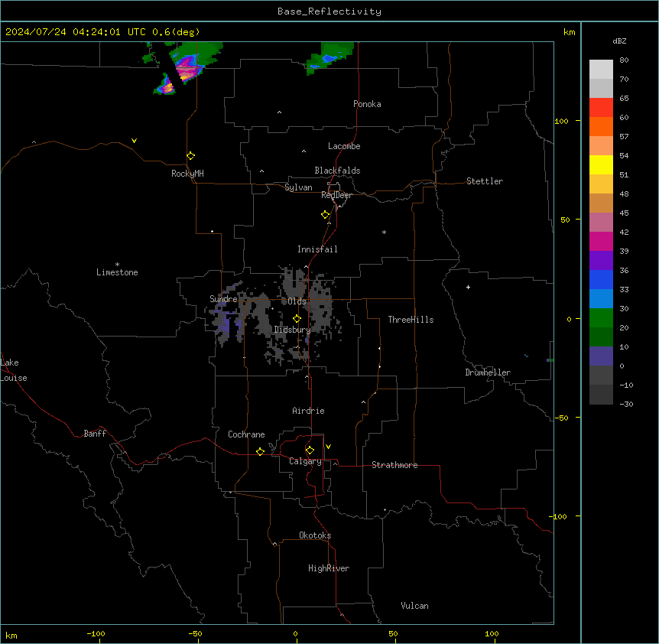
Task: Select the bright yellow legend swatch
Action: tap(601, 164)
